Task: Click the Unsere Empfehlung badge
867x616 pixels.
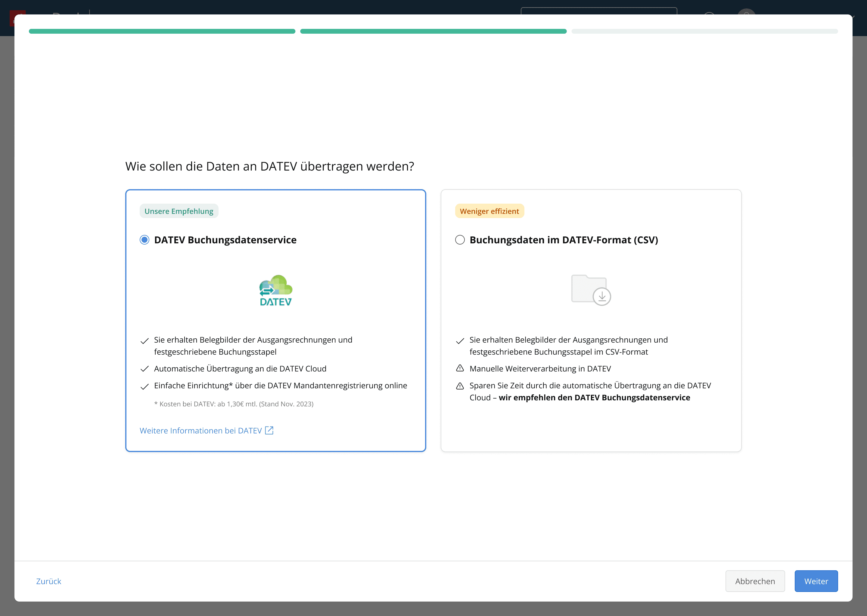Action: click(x=179, y=211)
